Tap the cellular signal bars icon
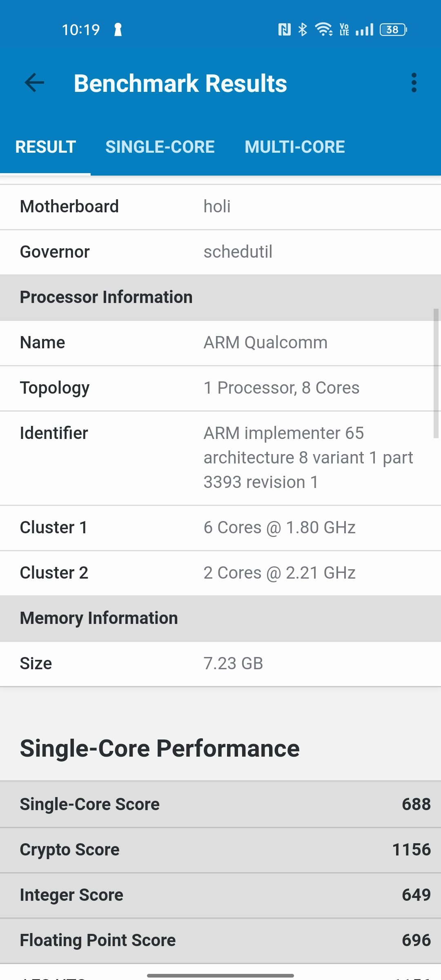Screen dimensions: 441x980 (x=364, y=29)
